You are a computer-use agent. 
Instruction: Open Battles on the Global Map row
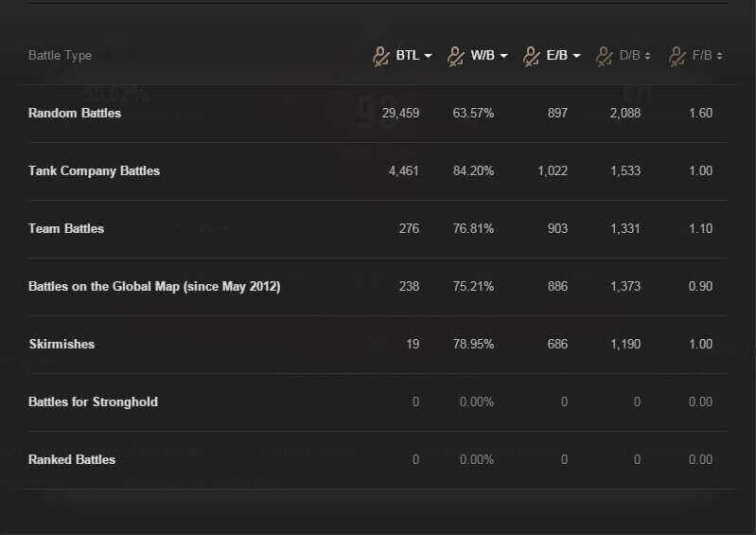click(378, 287)
